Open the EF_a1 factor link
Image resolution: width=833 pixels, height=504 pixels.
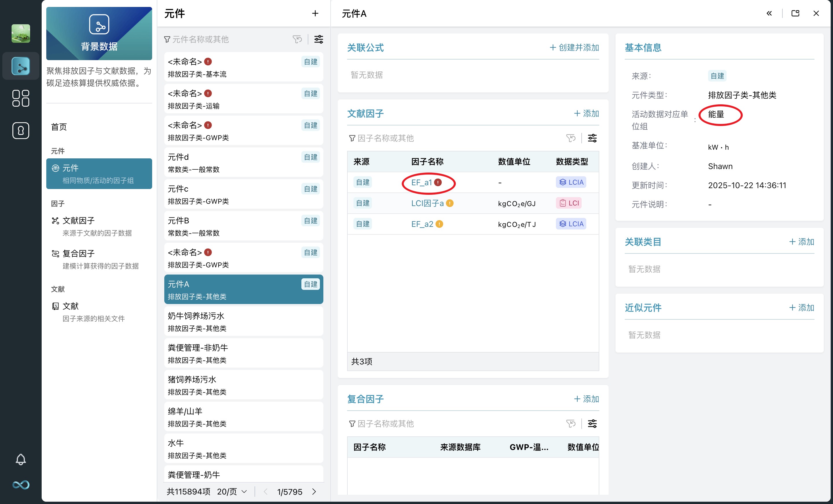pos(423,182)
